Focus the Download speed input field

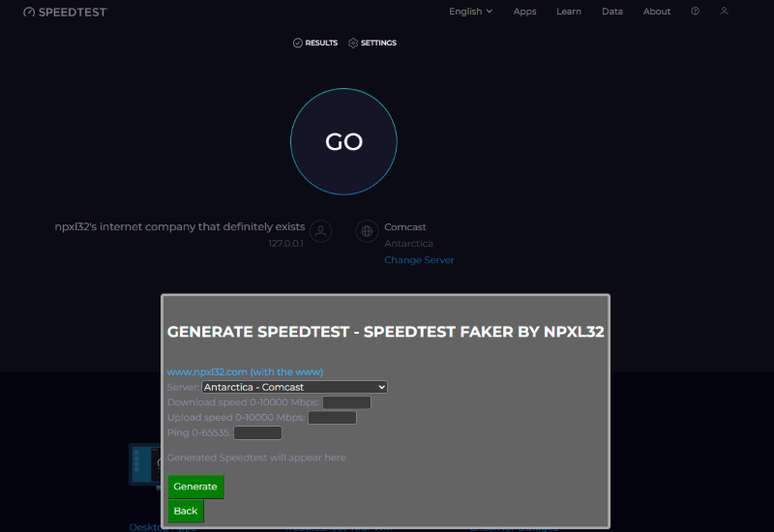tap(346, 402)
